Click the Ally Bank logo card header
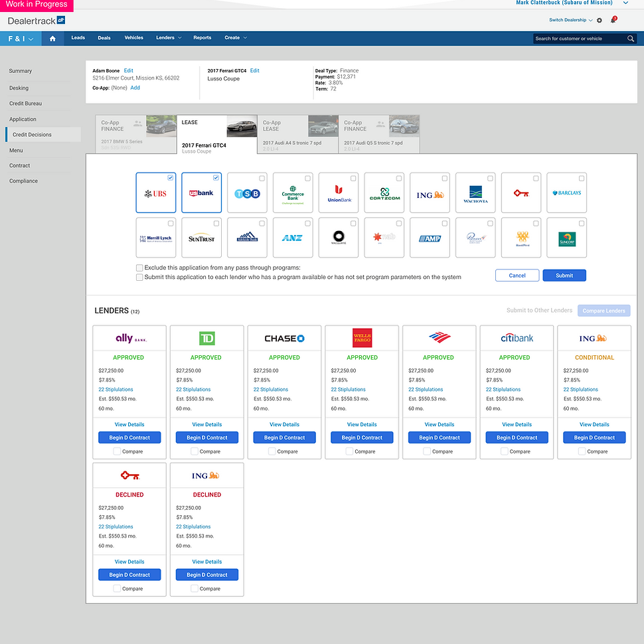Image resolution: width=644 pixels, height=644 pixels. (129, 339)
